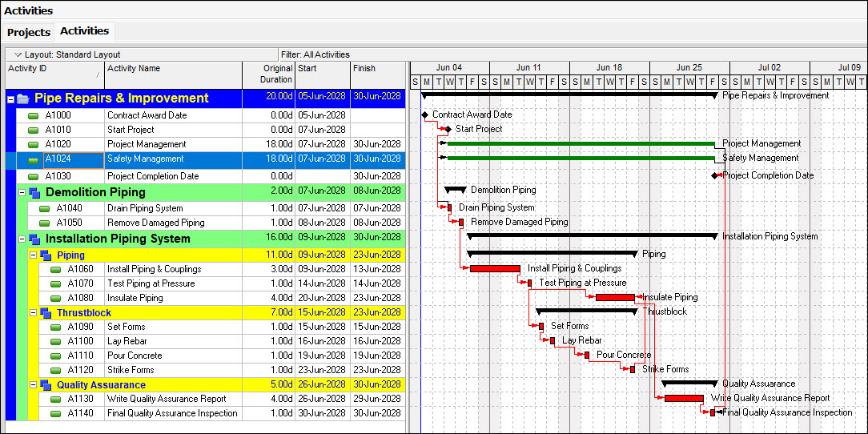Click the Safety Management name cell
This screenshot has width=868, height=434.
pos(173,159)
